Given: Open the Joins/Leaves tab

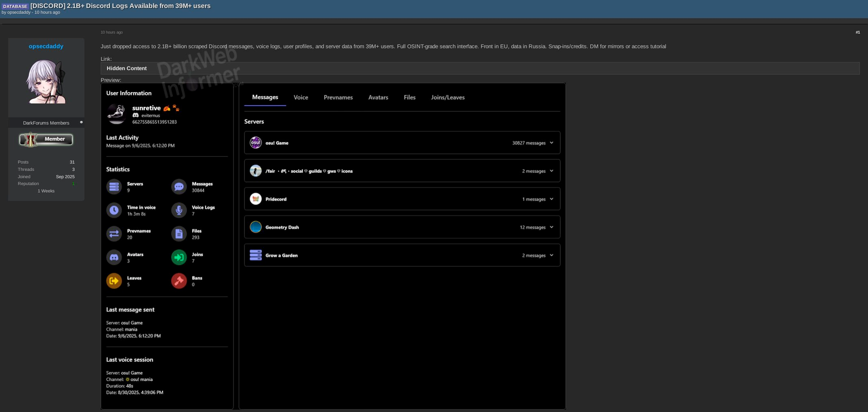Looking at the screenshot, I should coord(447,97).
